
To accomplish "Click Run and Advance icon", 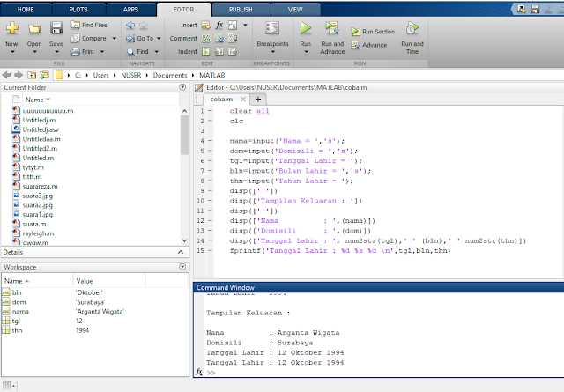I will (332, 28).
